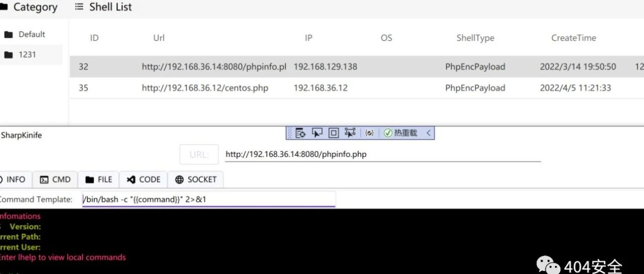Sort by the ShellType column header
This screenshot has width=644, height=274.
pyautogui.click(x=475, y=38)
